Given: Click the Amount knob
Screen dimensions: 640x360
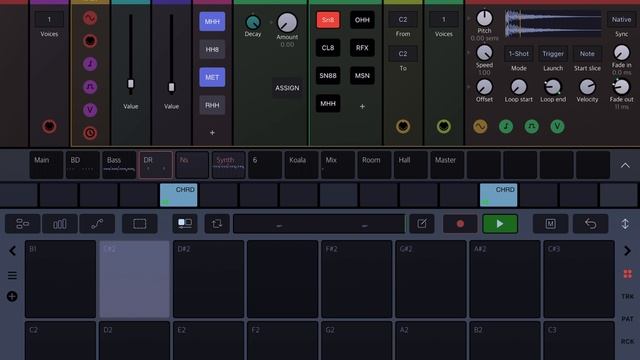Looking at the screenshot, I should click(x=287, y=22).
